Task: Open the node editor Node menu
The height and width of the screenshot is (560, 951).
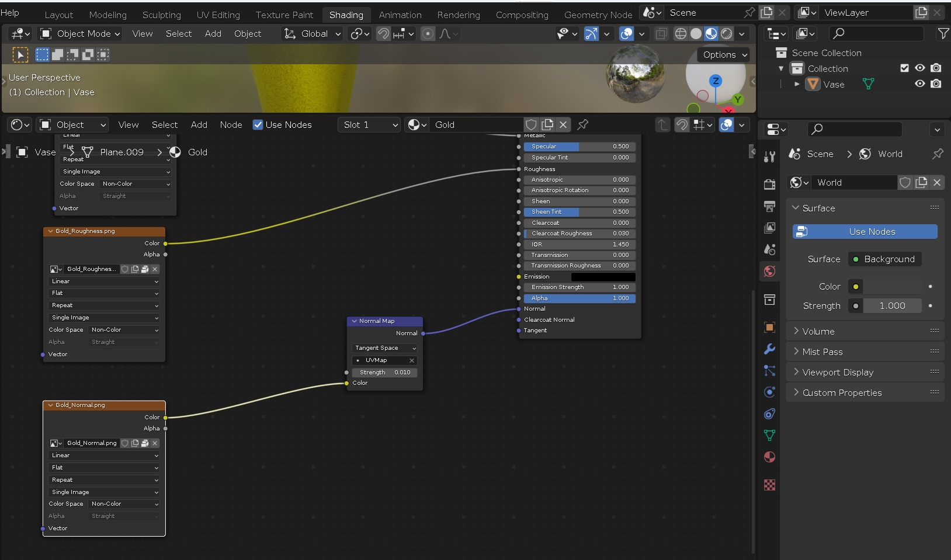Action: click(231, 124)
